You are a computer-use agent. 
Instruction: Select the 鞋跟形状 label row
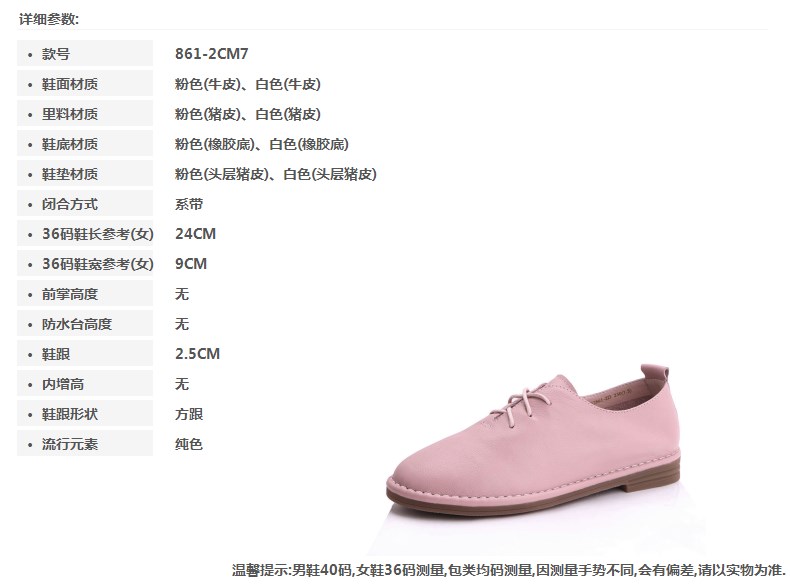[85, 414]
